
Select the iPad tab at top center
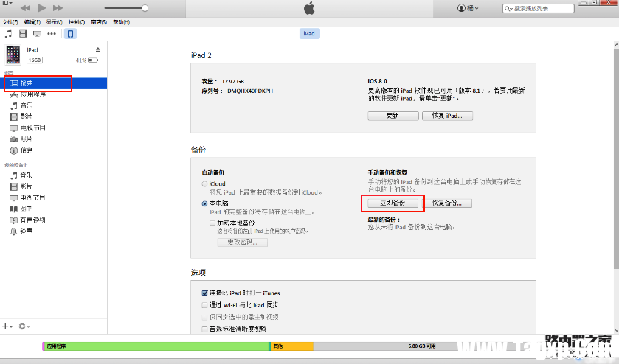point(309,33)
